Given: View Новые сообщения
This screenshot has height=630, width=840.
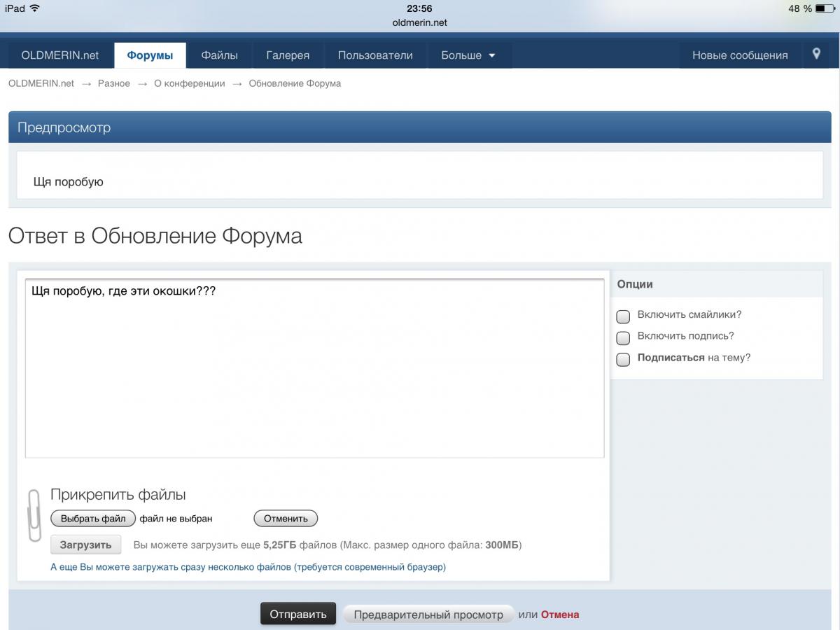Looking at the screenshot, I should pyautogui.click(x=740, y=55).
